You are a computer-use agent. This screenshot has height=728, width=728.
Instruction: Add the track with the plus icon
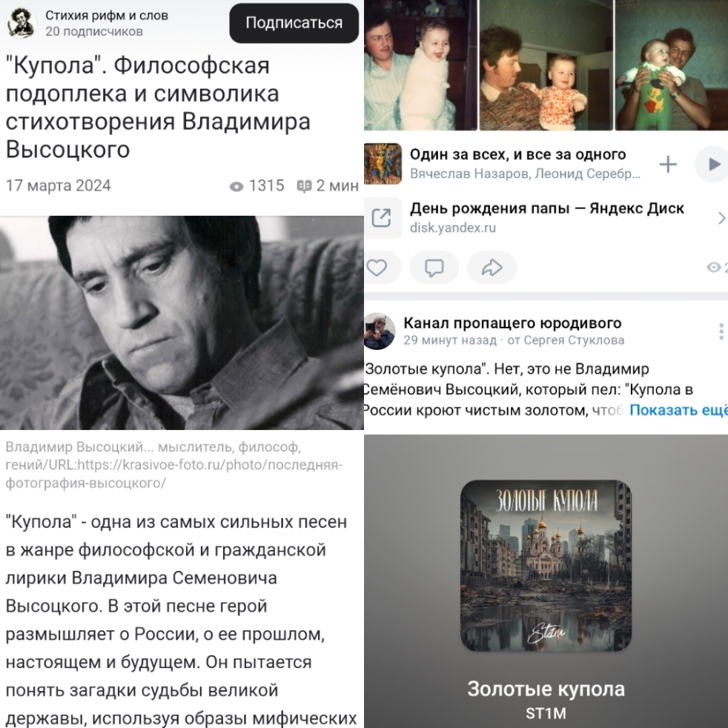(x=668, y=164)
